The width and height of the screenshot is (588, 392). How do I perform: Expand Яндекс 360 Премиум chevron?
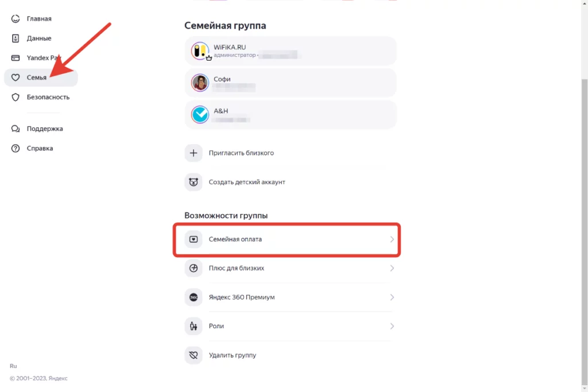point(392,297)
